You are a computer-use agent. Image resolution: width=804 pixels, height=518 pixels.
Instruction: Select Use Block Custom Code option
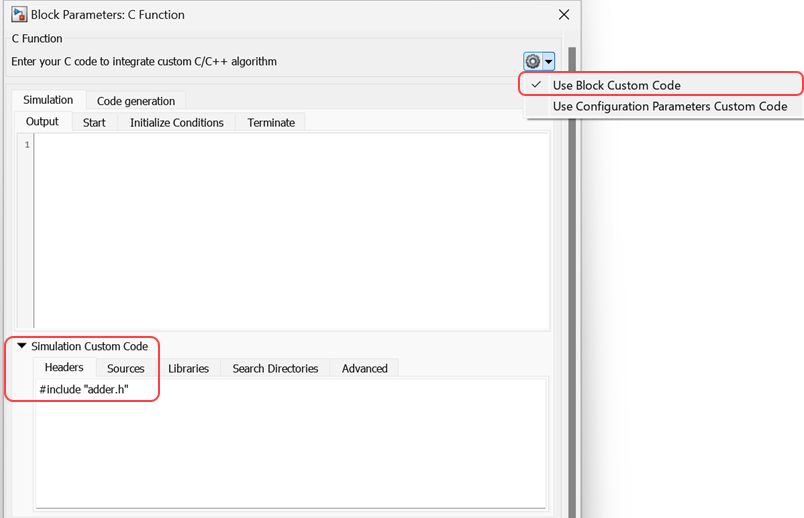(x=616, y=85)
